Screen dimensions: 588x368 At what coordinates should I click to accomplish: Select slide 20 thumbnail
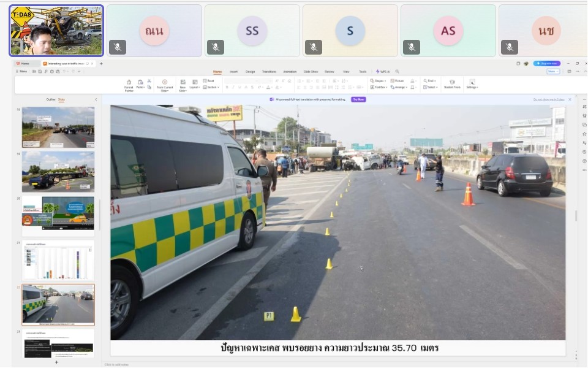(58, 216)
